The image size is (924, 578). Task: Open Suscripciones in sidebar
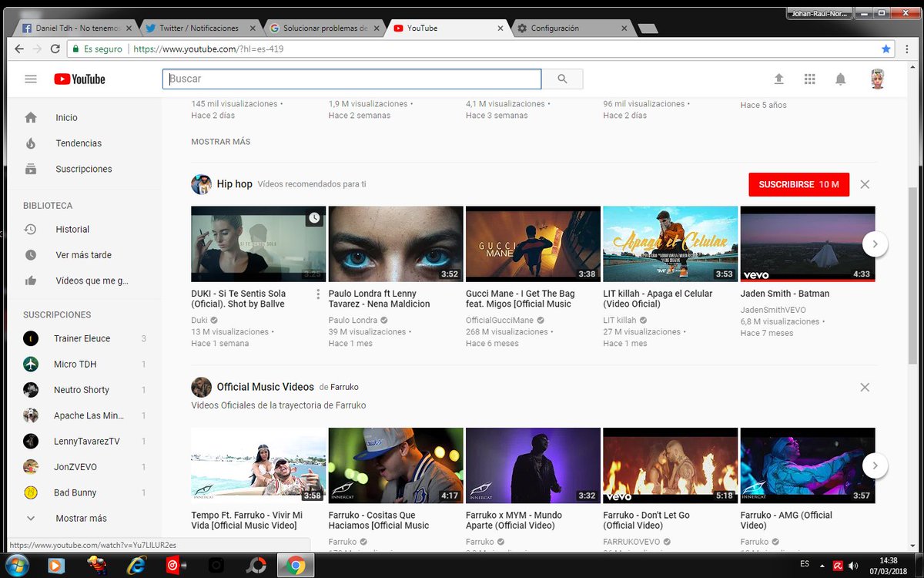pos(85,169)
